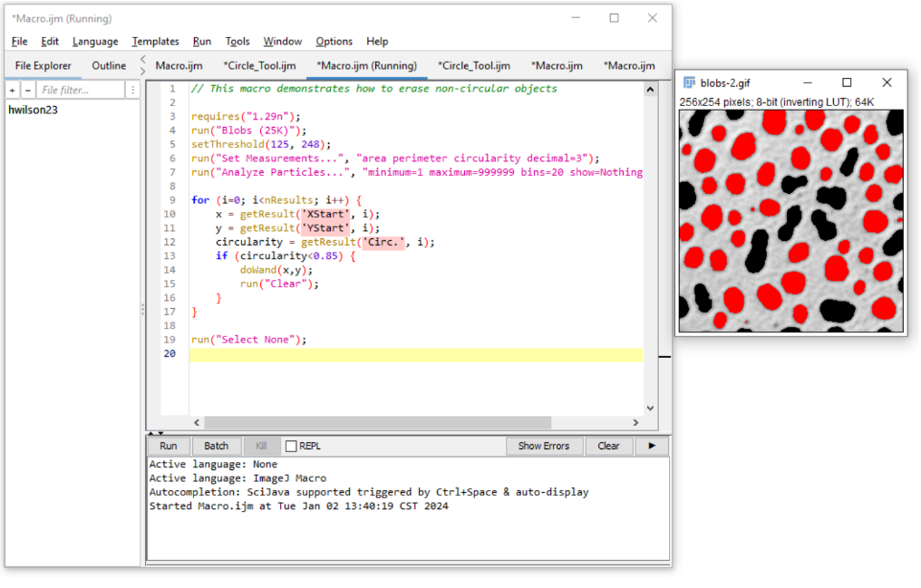Select the hwilson23 folder entry
921x588 pixels.
click(x=33, y=110)
